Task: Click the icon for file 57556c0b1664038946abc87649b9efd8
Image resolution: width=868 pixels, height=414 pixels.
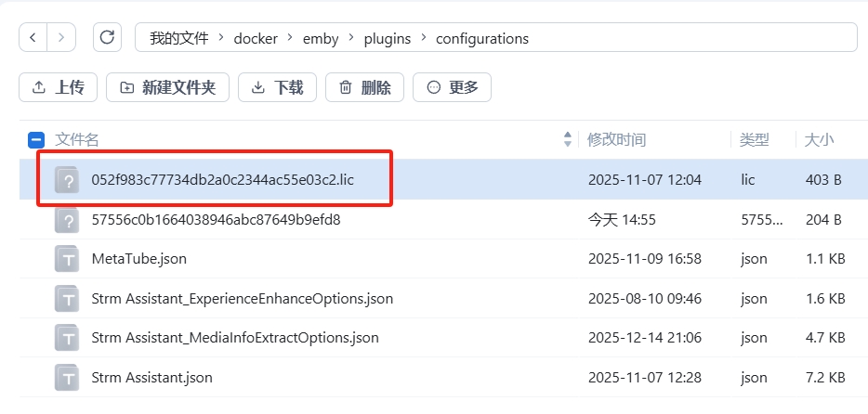Action: click(x=66, y=220)
